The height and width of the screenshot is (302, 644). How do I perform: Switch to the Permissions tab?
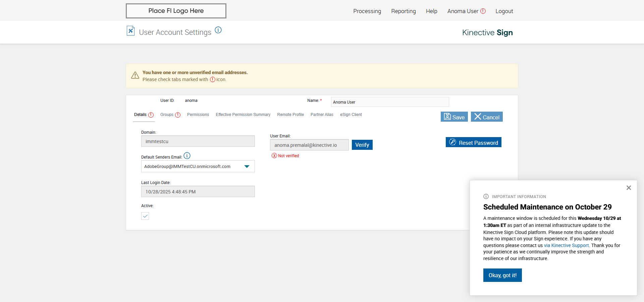198,115
